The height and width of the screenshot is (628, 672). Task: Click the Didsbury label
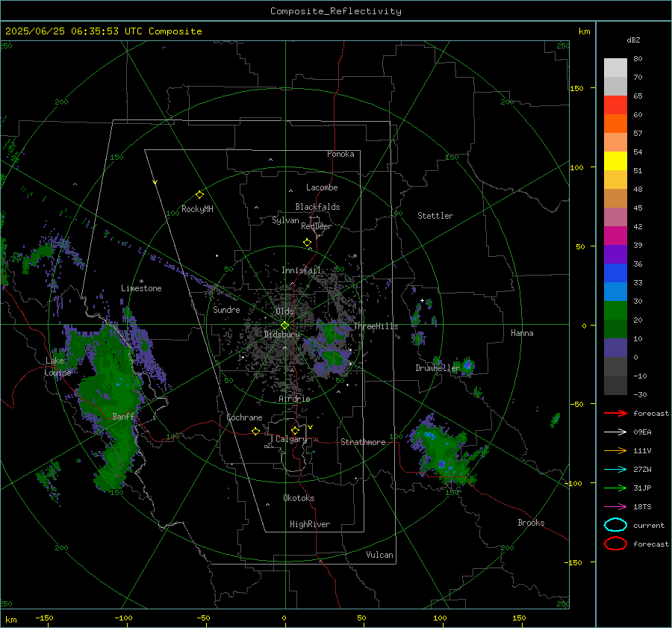281,335
